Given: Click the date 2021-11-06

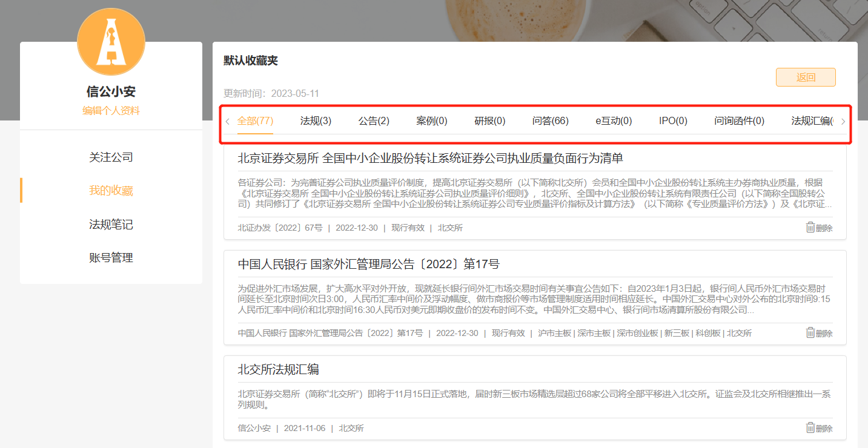Looking at the screenshot, I should tap(305, 428).
